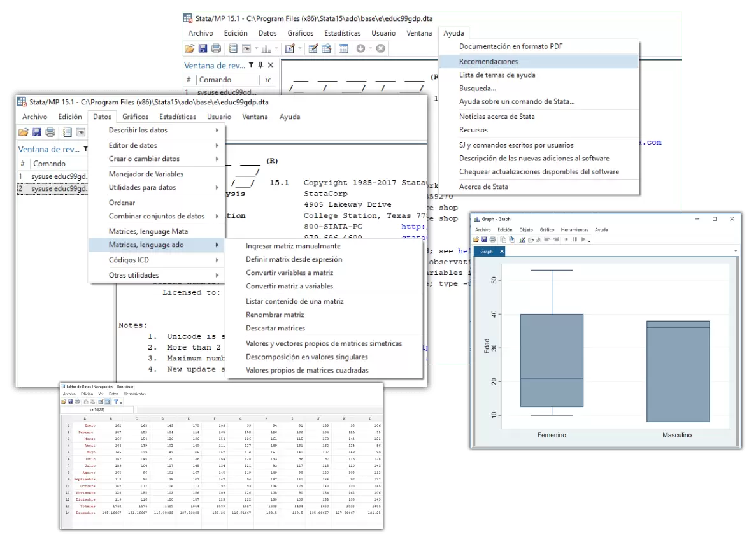
Task: Select Listar contenido de una matriz
Action: [x=324, y=301]
